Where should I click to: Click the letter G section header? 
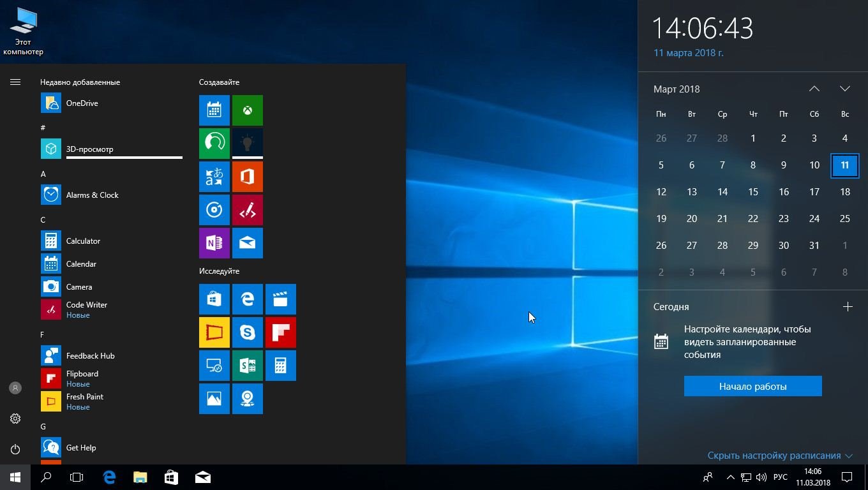(x=43, y=427)
